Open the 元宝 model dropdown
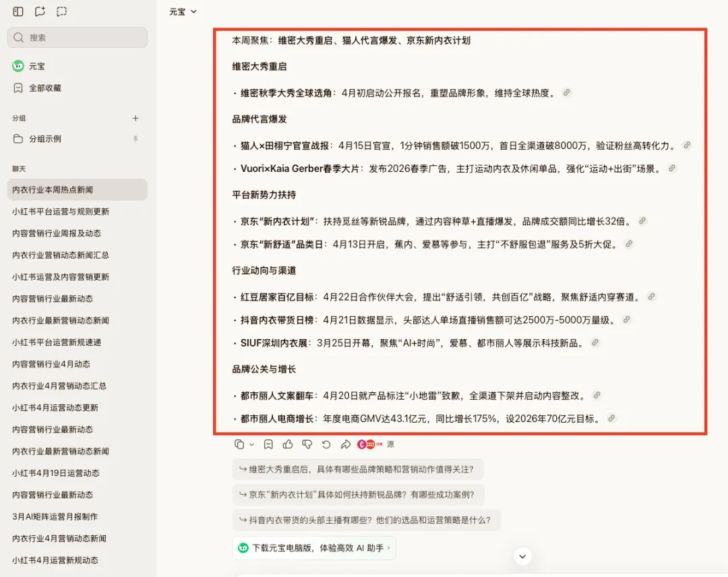This screenshot has width=728, height=577. [183, 11]
